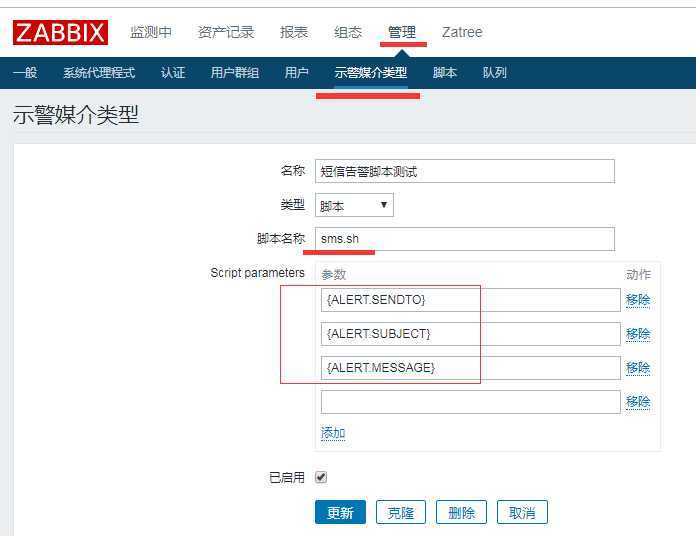Click the 脚本名称 field containing sms.sh
Image resolution: width=696 pixels, height=536 pixels.
tap(465, 239)
